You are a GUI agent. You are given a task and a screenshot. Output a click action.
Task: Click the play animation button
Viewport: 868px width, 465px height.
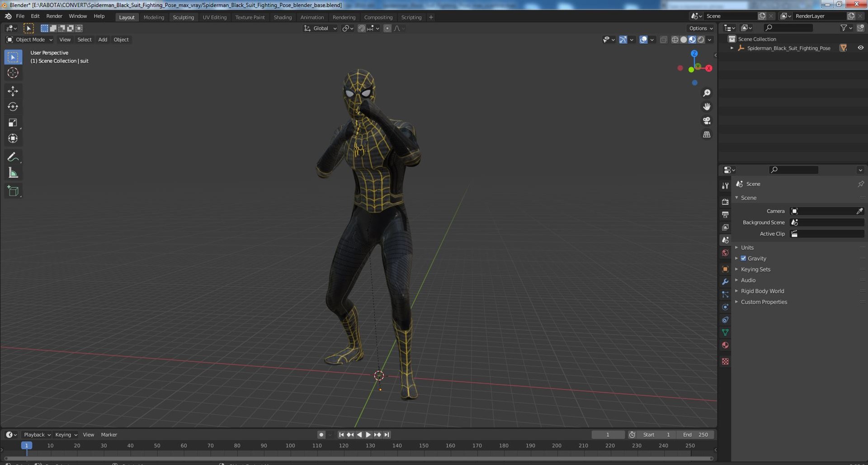368,435
